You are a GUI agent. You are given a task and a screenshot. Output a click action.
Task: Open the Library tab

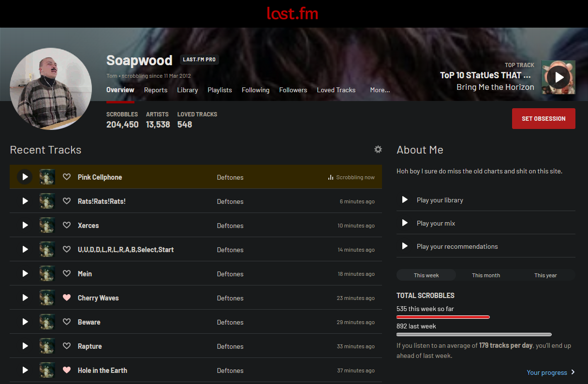[x=188, y=90]
